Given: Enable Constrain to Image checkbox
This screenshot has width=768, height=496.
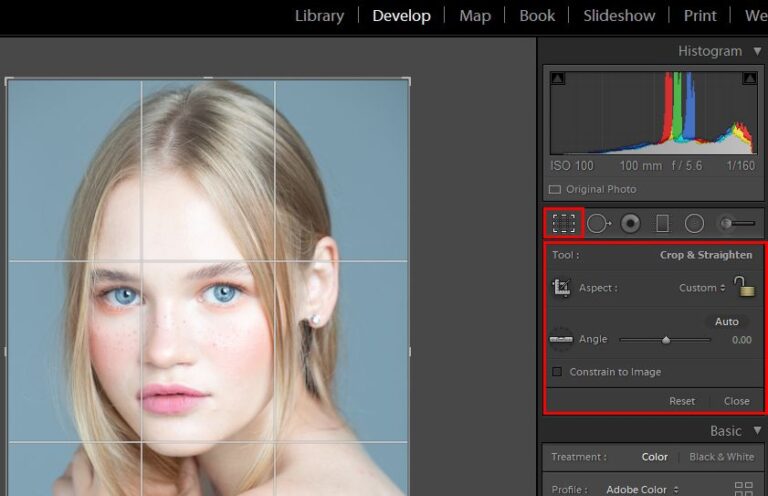Looking at the screenshot, I should click(x=557, y=372).
